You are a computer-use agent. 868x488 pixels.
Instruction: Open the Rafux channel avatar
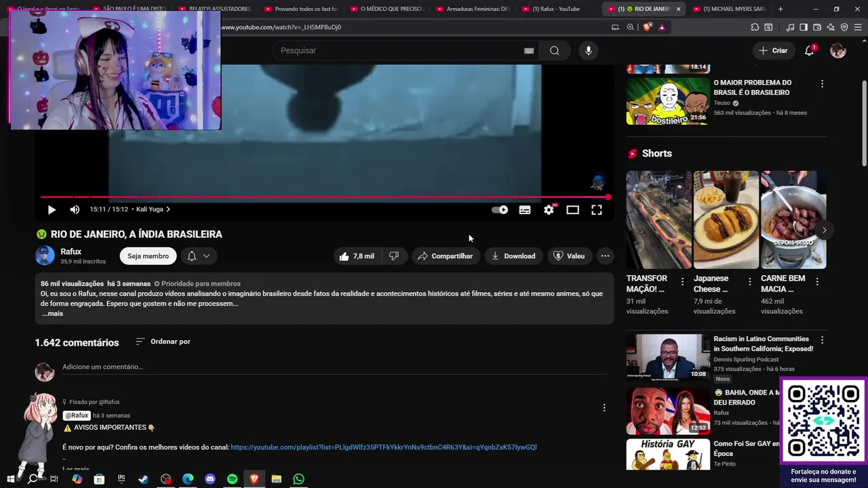click(x=45, y=256)
